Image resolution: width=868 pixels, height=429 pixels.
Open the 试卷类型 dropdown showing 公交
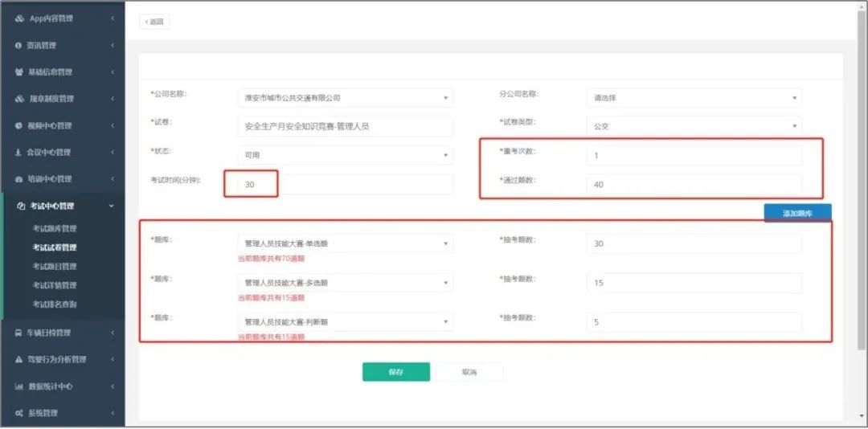(x=694, y=126)
